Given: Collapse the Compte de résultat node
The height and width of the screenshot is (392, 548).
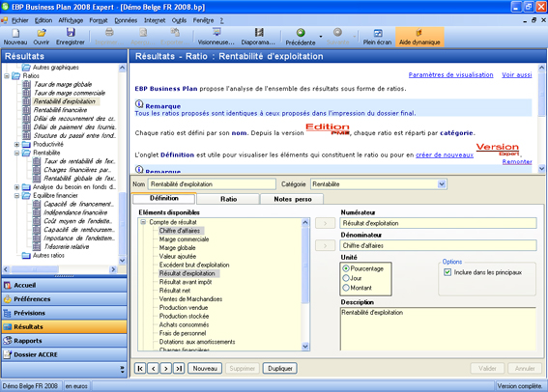Looking at the screenshot, I should pos(143,222).
